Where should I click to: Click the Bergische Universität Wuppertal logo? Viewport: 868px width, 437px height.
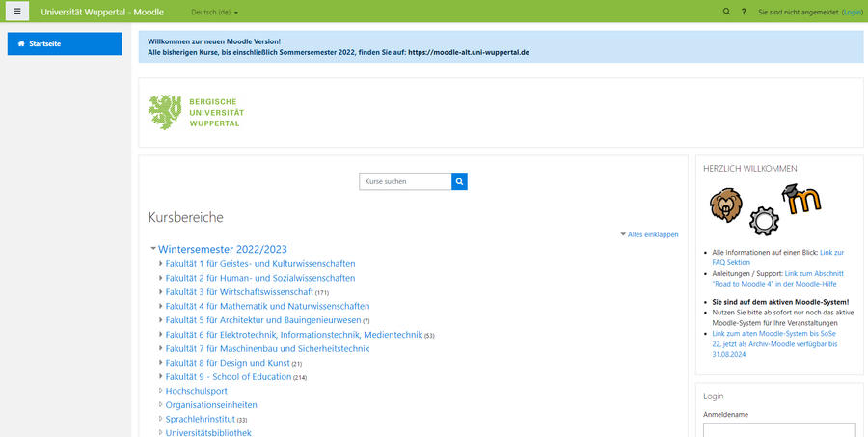[196, 113]
